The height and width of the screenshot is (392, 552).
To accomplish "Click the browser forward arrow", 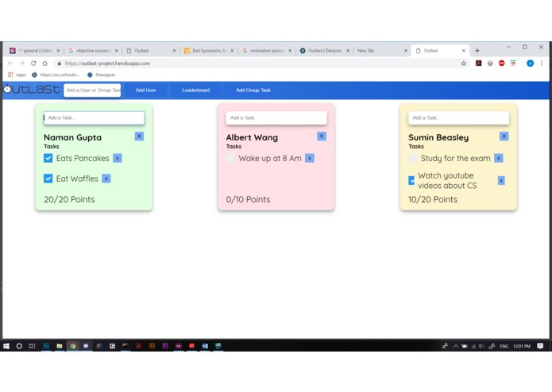I will point(21,63).
